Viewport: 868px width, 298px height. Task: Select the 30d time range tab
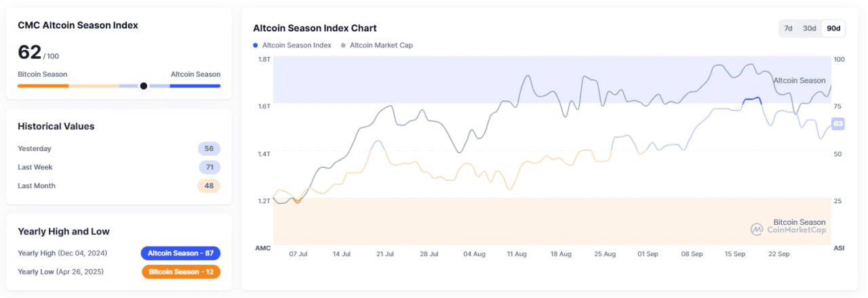coord(809,28)
